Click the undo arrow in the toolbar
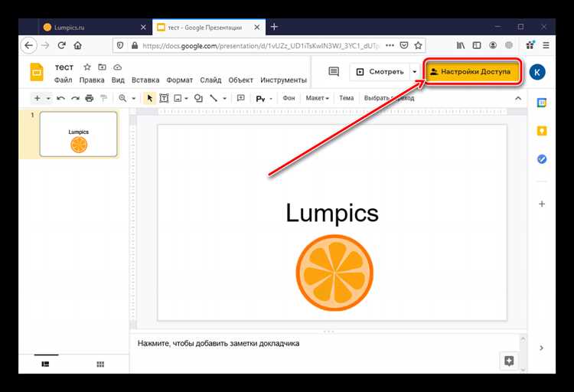 coord(60,98)
